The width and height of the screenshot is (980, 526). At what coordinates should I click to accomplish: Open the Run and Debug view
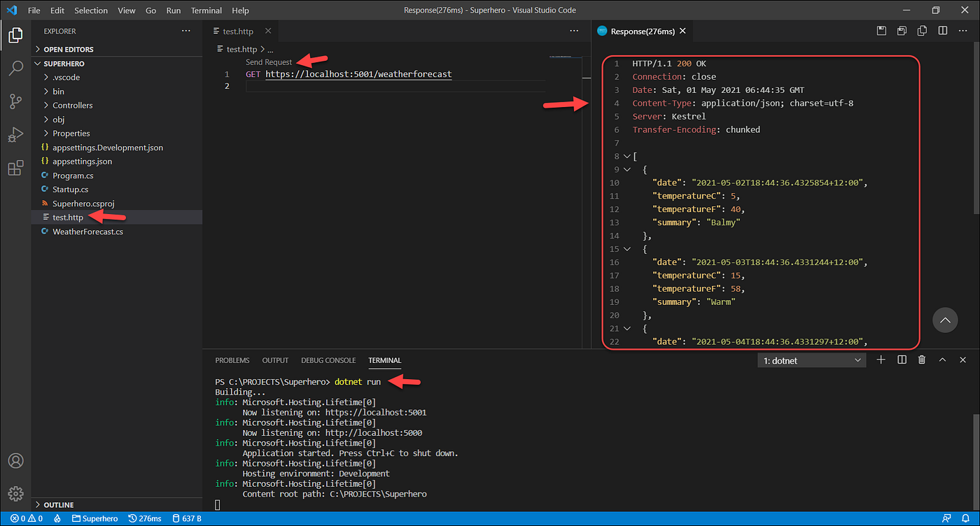pos(15,134)
